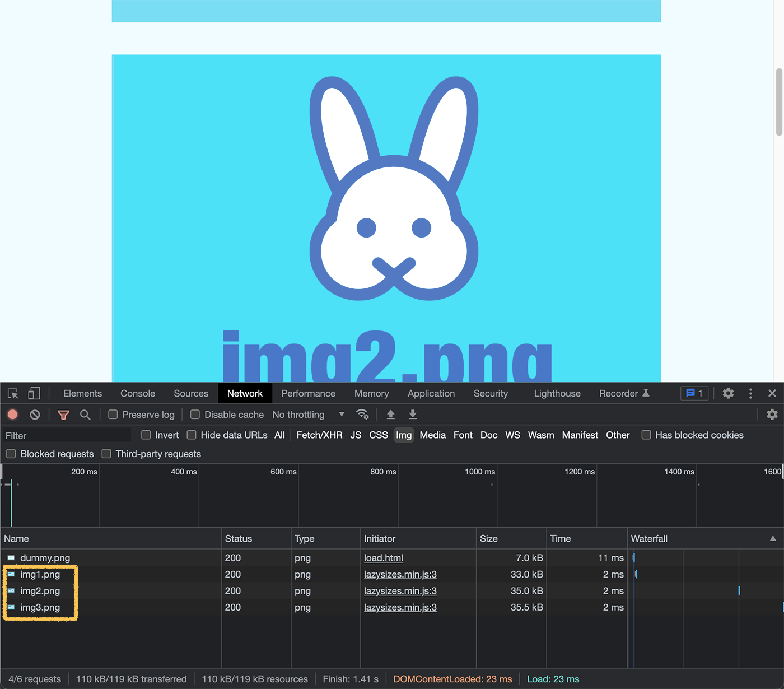This screenshot has width=784, height=689.
Task: Click the img3.png file icon
Action: (x=11, y=607)
